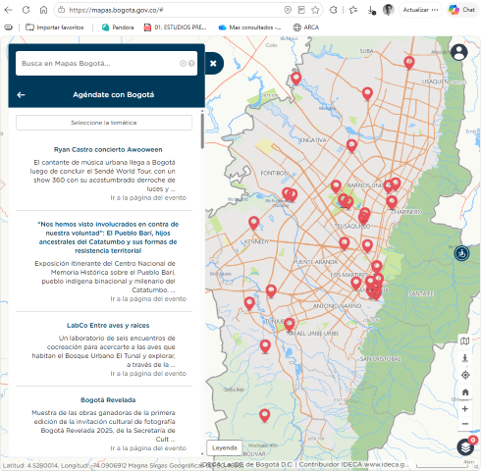The height and width of the screenshot is (471, 481).
Task: Open the 01. ESTUDIOS PRE bookmark
Action: [175, 27]
